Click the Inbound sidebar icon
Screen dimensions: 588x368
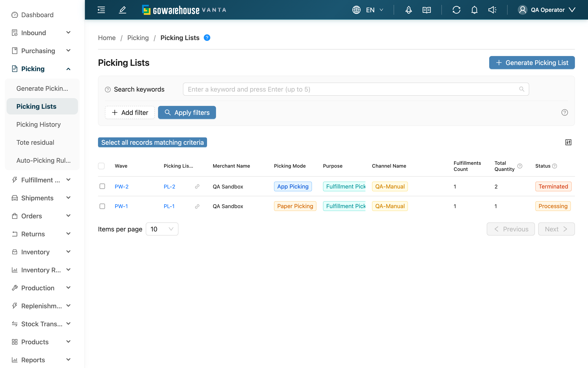coord(14,33)
